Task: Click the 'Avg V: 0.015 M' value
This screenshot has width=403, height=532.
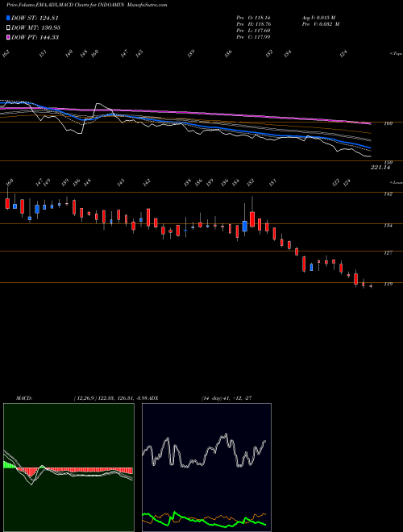Action: [318, 18]
